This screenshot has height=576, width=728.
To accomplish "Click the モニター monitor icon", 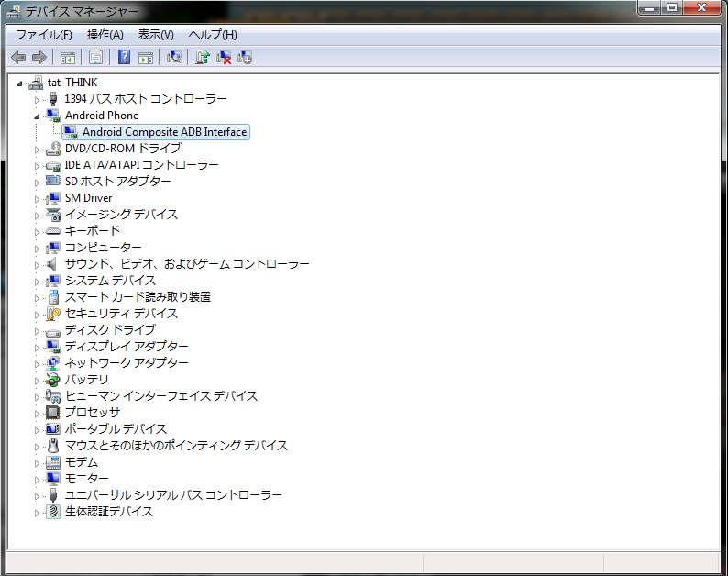I will tap(53, 479).
